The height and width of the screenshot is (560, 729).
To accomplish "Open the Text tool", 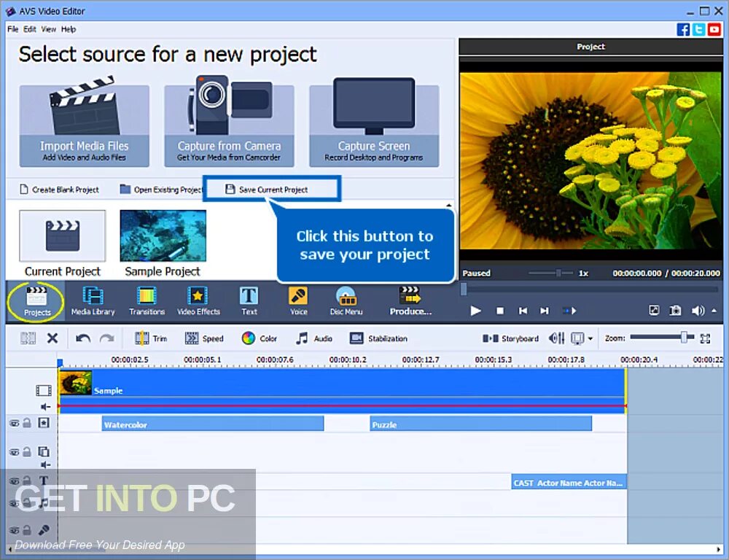I will 249,301.
